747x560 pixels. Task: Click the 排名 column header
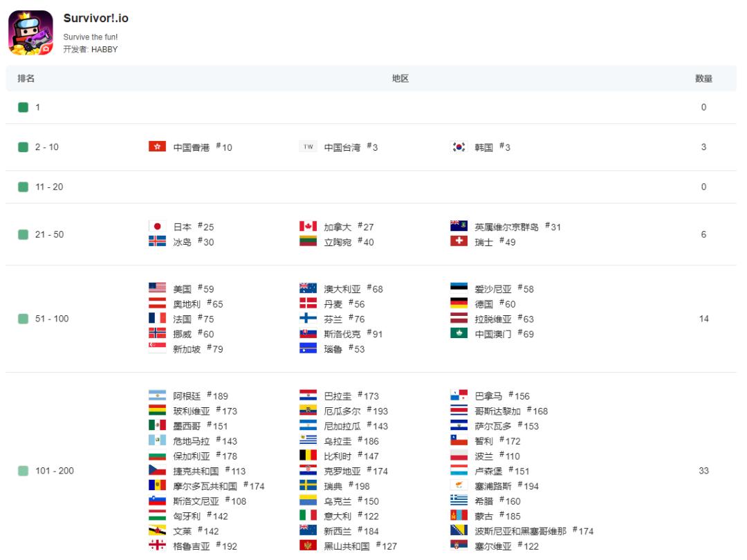coord(26,79)
